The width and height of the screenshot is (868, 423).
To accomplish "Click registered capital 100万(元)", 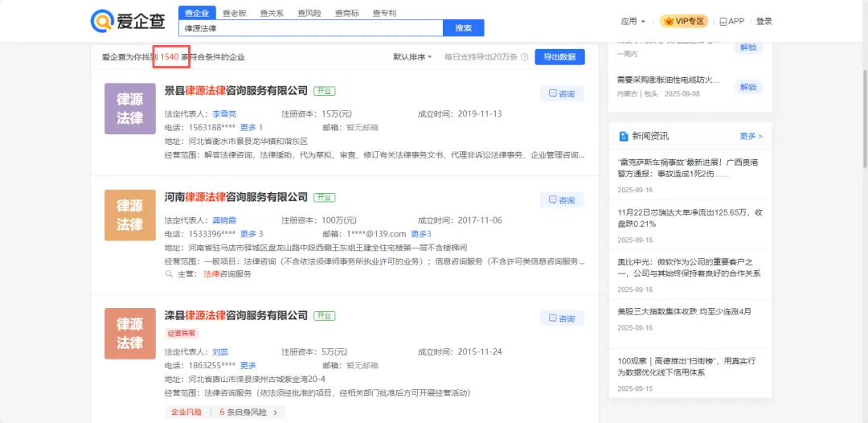I will [x=339, y=220].
